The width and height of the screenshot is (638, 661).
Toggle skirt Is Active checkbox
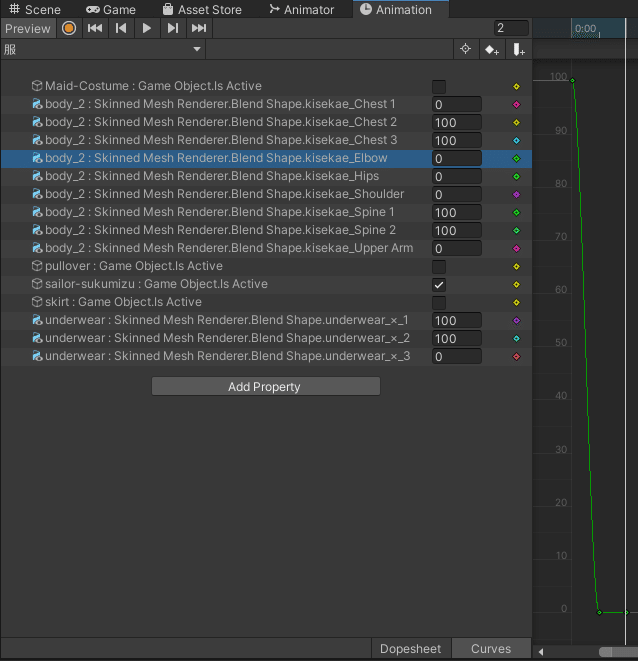[439, 303]
